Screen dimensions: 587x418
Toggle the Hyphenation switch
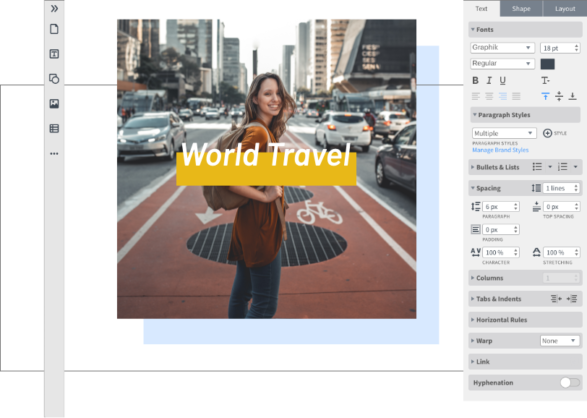(570, 382)
